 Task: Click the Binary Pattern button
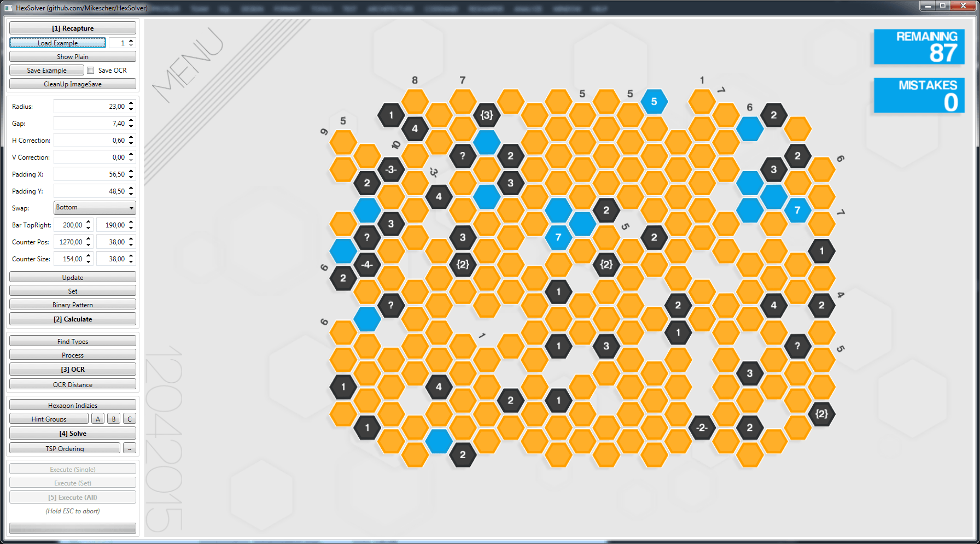pyautogui.click(x=73, y=305)
